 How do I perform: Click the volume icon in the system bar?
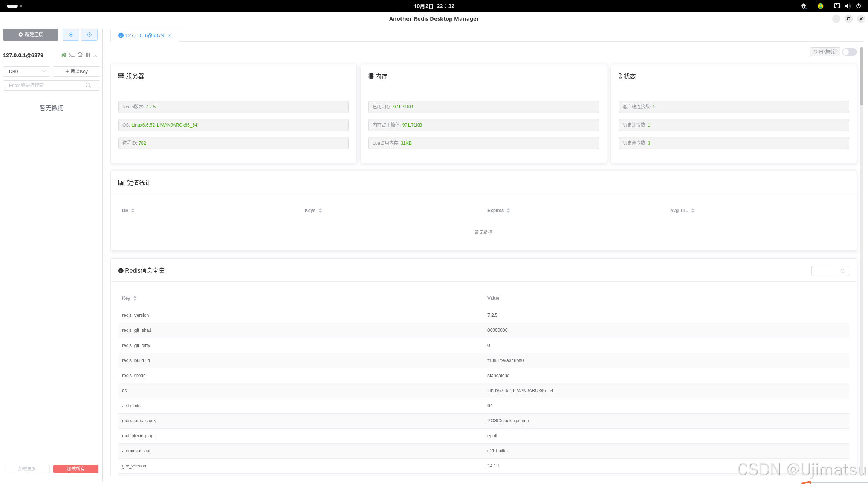848,6
